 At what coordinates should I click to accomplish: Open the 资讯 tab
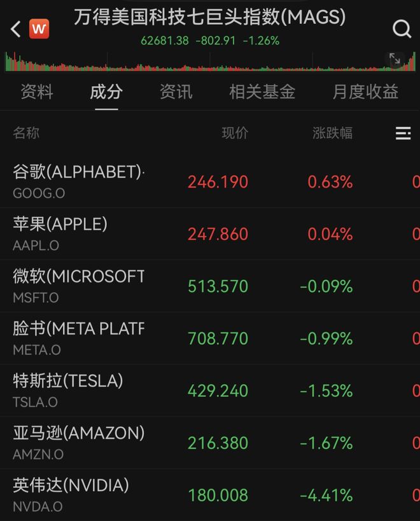pos(175,92)
